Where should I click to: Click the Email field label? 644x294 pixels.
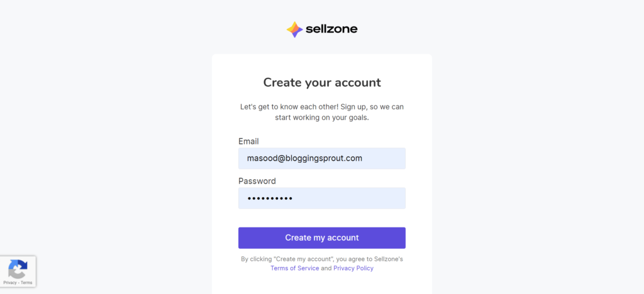(248, 141)
